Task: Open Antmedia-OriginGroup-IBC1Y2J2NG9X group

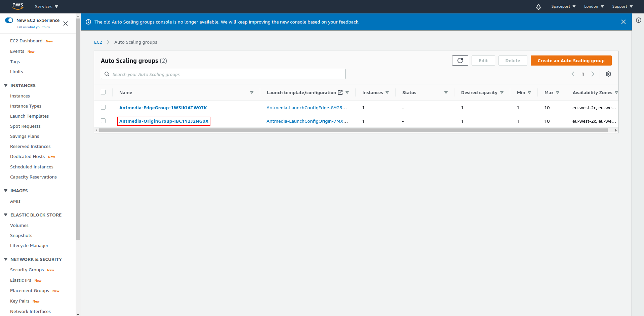Action: pyautogui.click(x=164, y=121)
